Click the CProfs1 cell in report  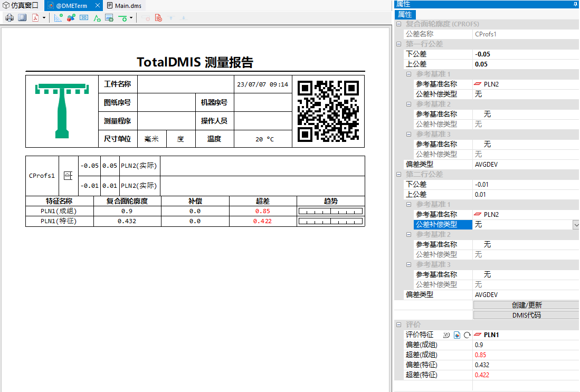(42, 176)
